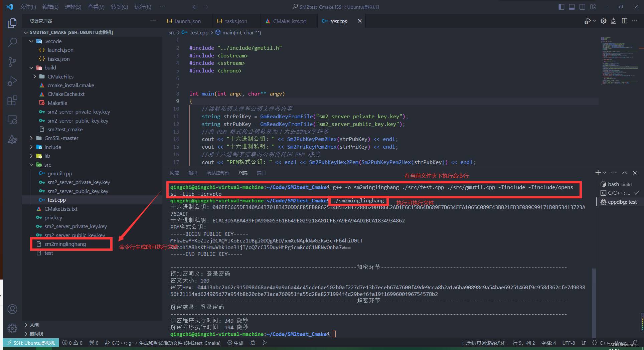Screen dimensions: 644x350
Task: Open the editor toolbar gear settings icon
Action: tap(603, 21)
